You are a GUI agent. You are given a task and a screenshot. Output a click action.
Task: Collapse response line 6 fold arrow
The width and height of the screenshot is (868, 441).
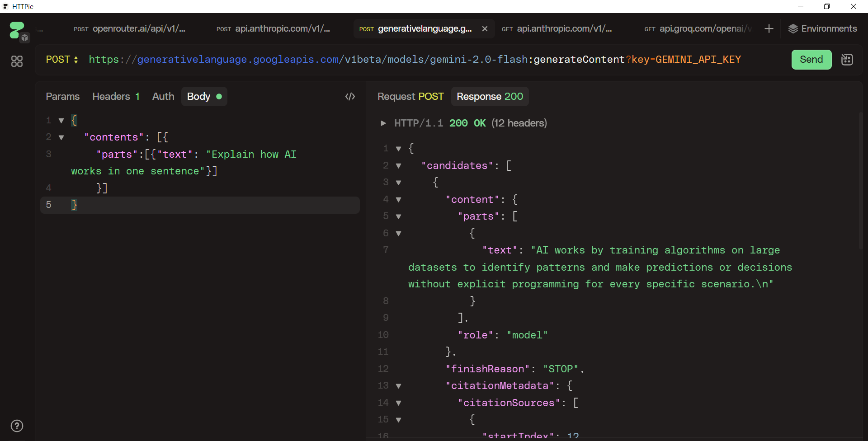(398, 234)
